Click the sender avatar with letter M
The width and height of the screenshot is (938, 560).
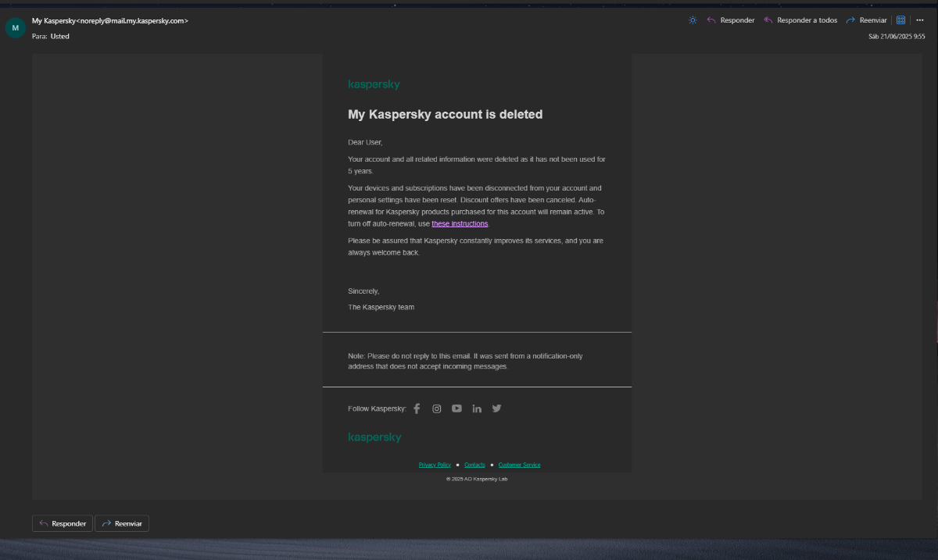point(16,27)
